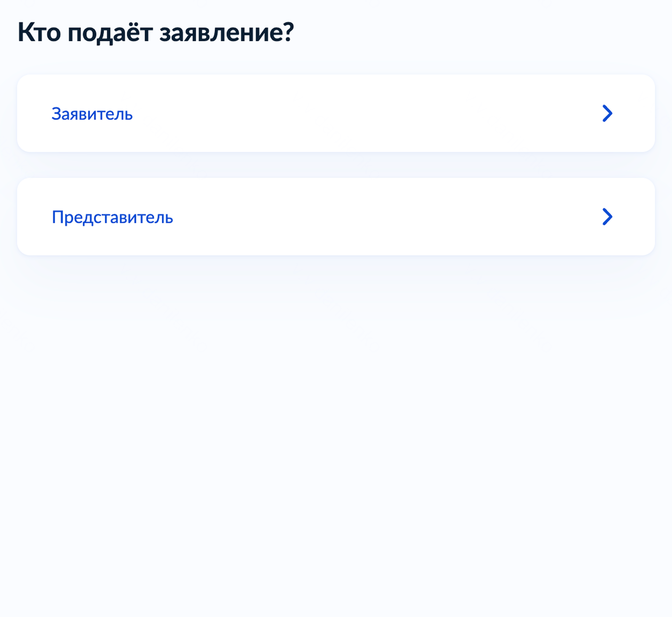672x617 pixels.
Task: Click the blue Заявитель text label
Action: click(x=92, y=114)
